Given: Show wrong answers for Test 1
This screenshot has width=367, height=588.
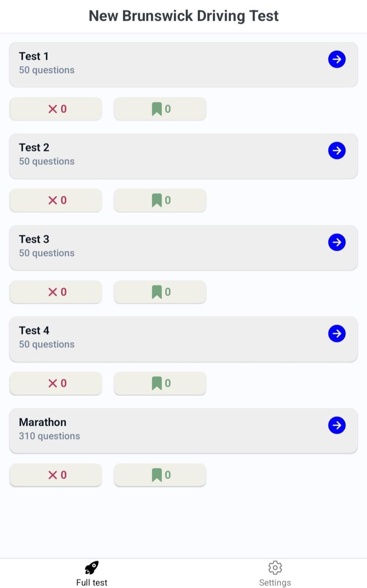Looking at the screenshot, I should point(56,109).
